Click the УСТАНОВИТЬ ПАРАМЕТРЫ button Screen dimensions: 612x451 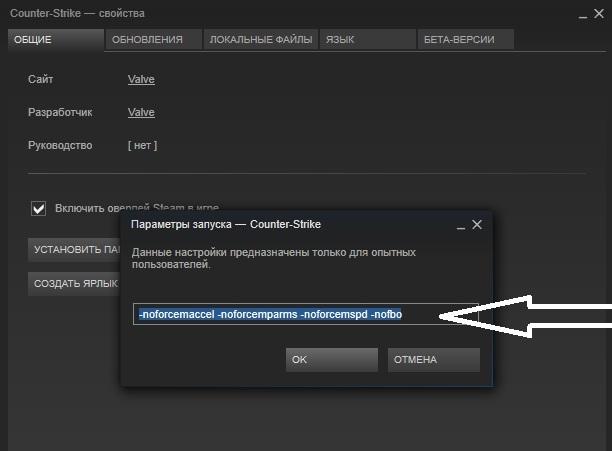[x=74, y=250]
